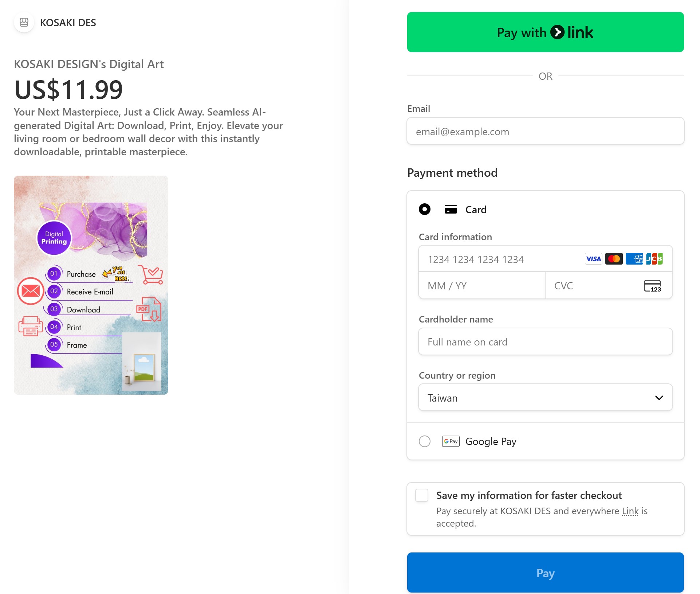
Task: Click the KOSAKI DES store icon
Action: click(x=24, y=23)
